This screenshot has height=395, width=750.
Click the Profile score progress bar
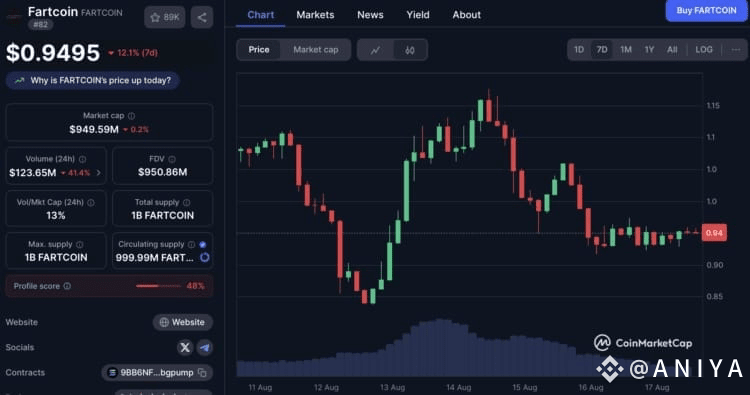(158, 286)
